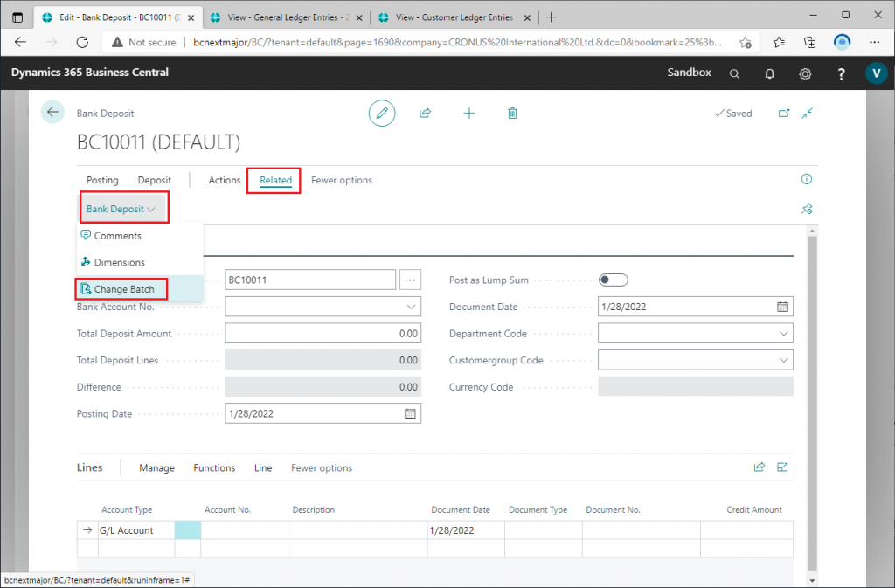Expand the Customergroup Code dropdown
This screenshot has width=895, height=588.
coord(784,360)
